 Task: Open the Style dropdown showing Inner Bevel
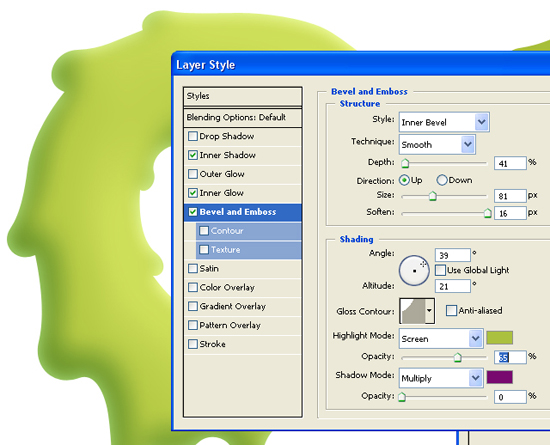(444, 122)
